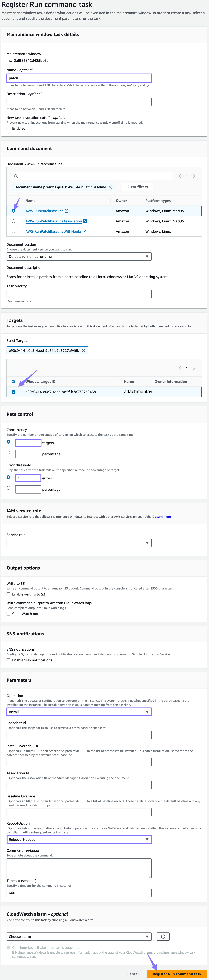Viewport: 209px width, 980px height.
Task: Open the Choose alarm dropdown
Action: click(x=79, y=937)
